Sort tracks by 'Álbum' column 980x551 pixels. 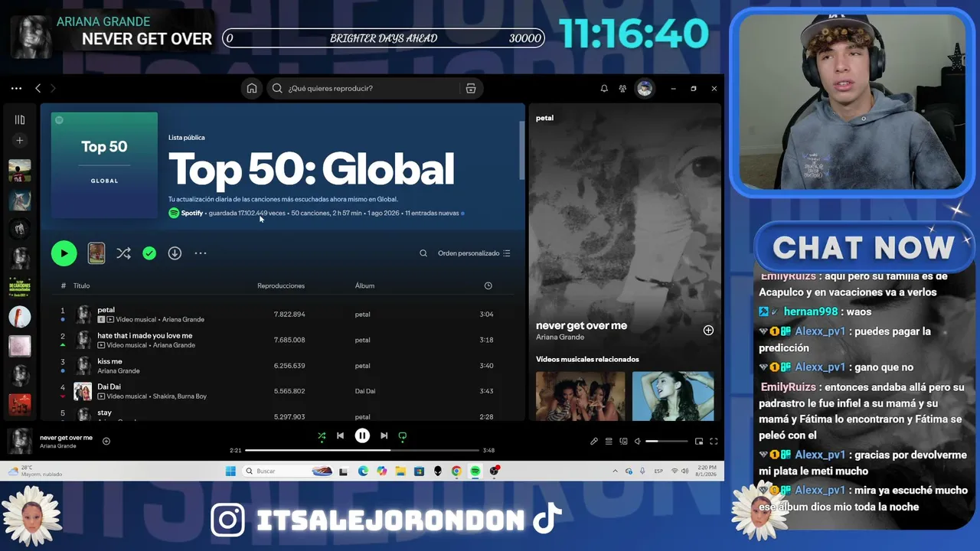pyautogui.click(x=364, y=286)
